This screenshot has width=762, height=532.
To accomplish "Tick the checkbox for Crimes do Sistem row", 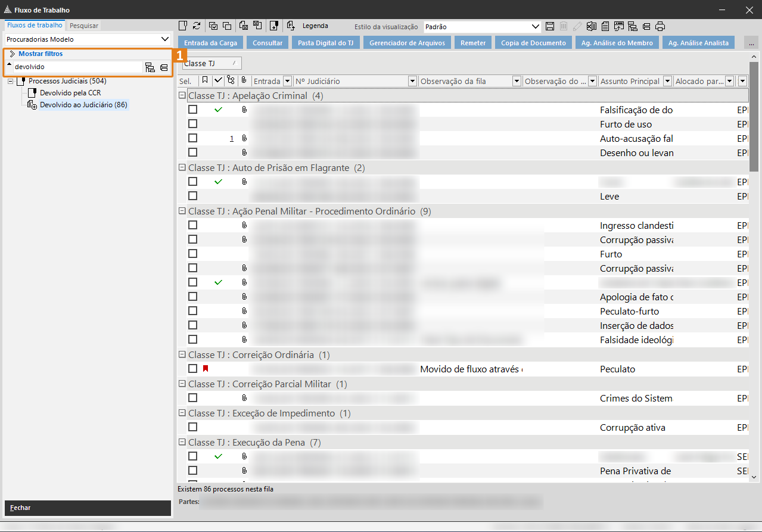I will [192, 398].
